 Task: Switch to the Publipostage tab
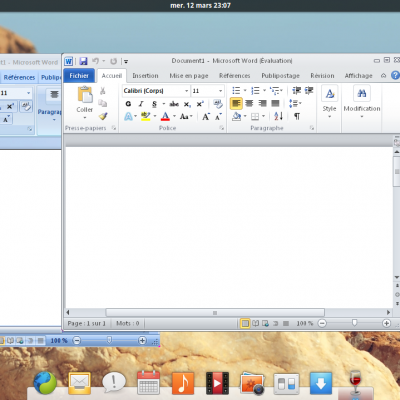pyautogui.click(x=280, y=76)
